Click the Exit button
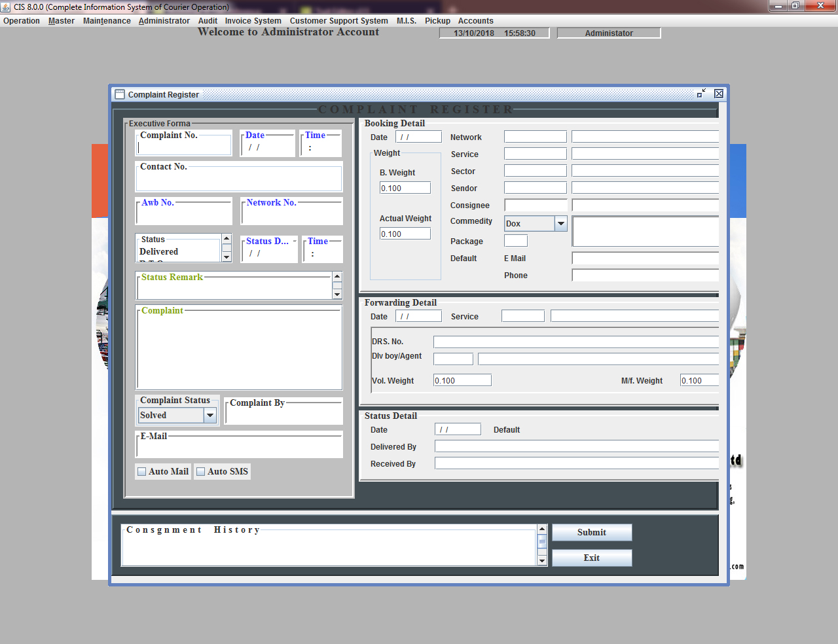The image size is (838, 644). point(592,558)
